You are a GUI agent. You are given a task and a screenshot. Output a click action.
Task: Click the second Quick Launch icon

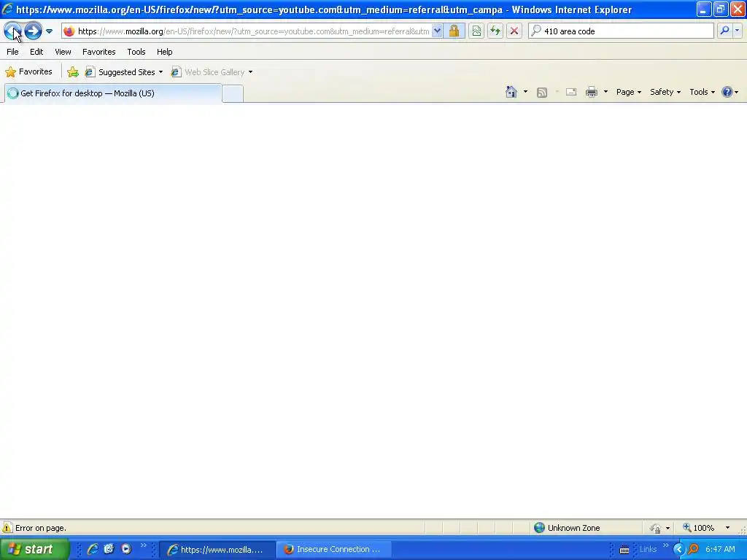pyautogui.click(x=109, y=549)
